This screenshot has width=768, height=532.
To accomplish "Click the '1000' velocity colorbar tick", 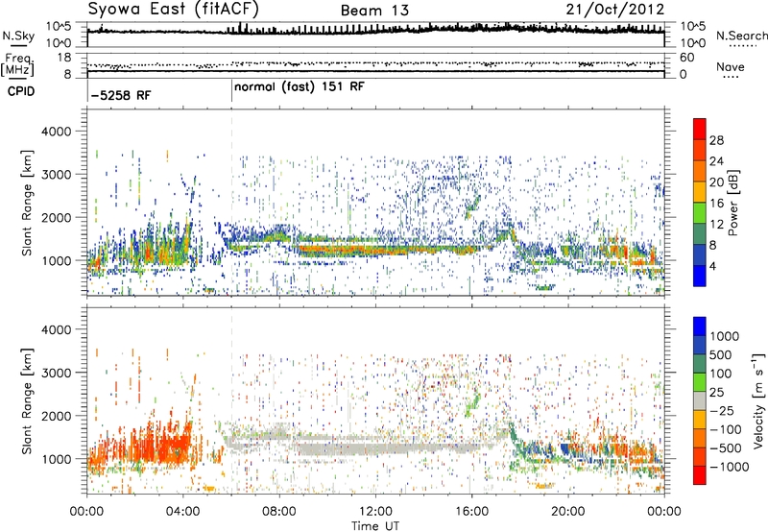I will pos(724,336).
